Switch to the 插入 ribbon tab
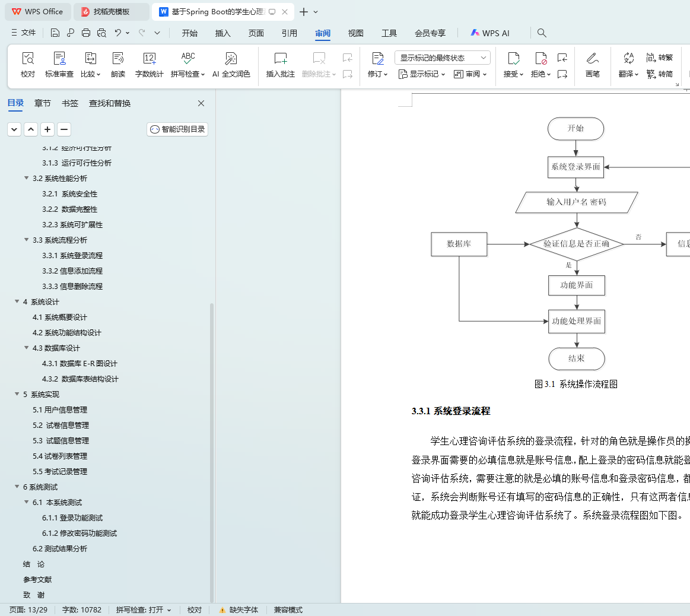Image resolution: width=690 pixels, height=616 pixels. click(222, 33)
